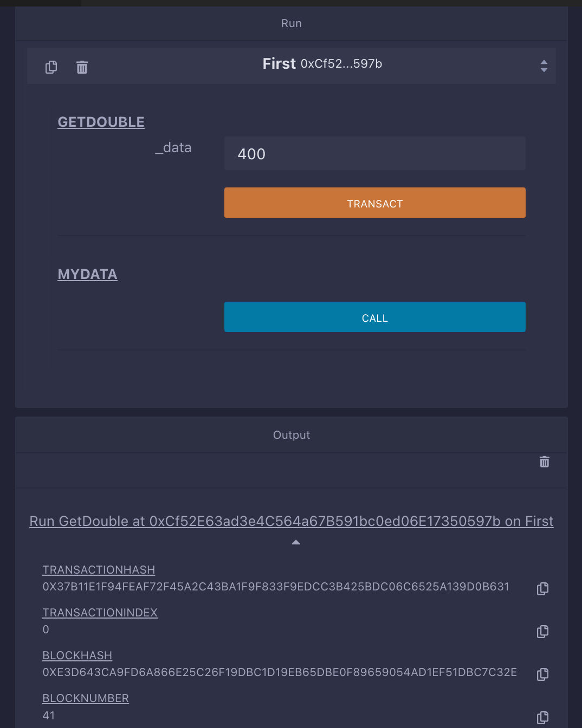Copy the First contract address icon
This screenshot has height=728, width=582.
pos(51,67)
